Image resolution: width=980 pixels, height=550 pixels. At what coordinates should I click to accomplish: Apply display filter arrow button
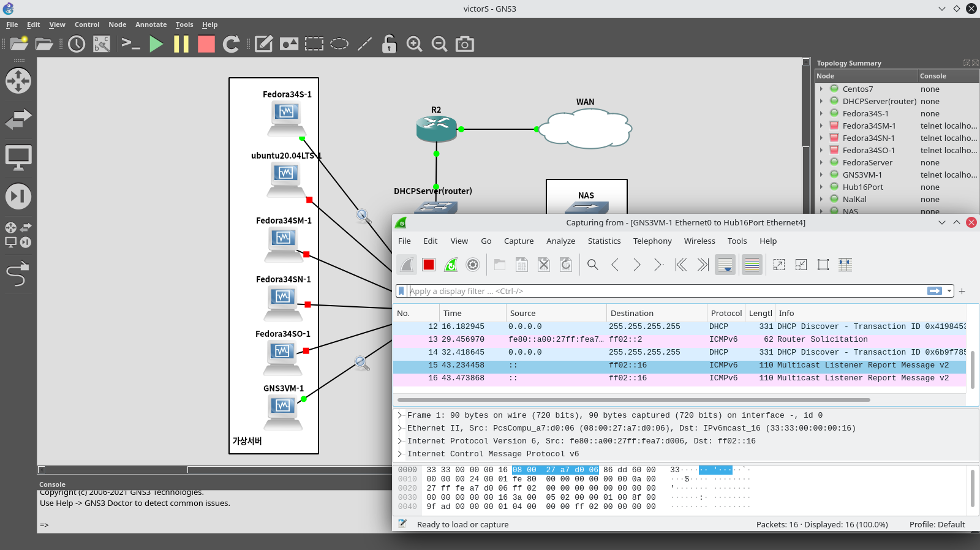pos(935,292)
